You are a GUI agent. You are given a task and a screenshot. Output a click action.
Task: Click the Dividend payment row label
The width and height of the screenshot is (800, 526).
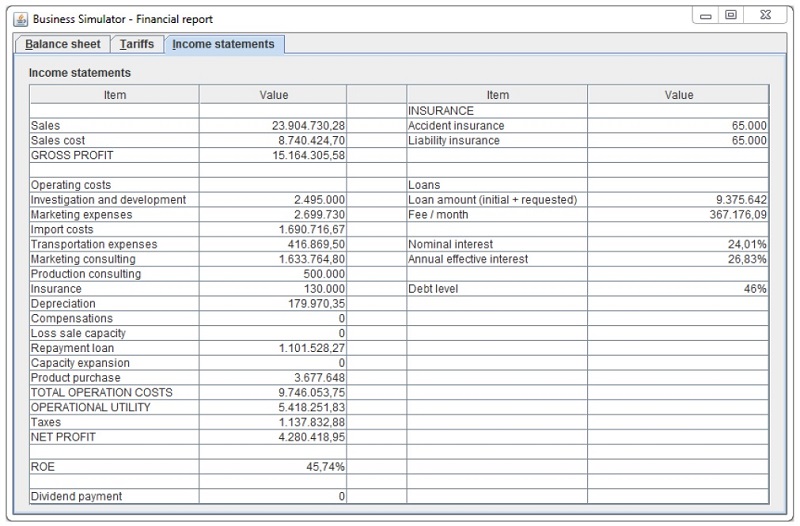point(77,496)
